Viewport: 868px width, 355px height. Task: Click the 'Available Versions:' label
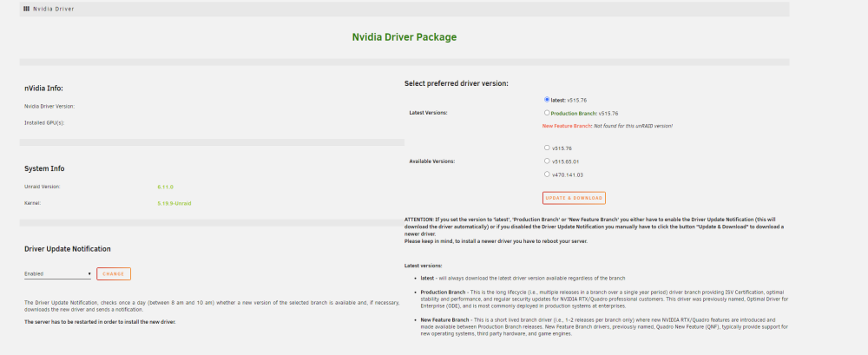point(431,161)
